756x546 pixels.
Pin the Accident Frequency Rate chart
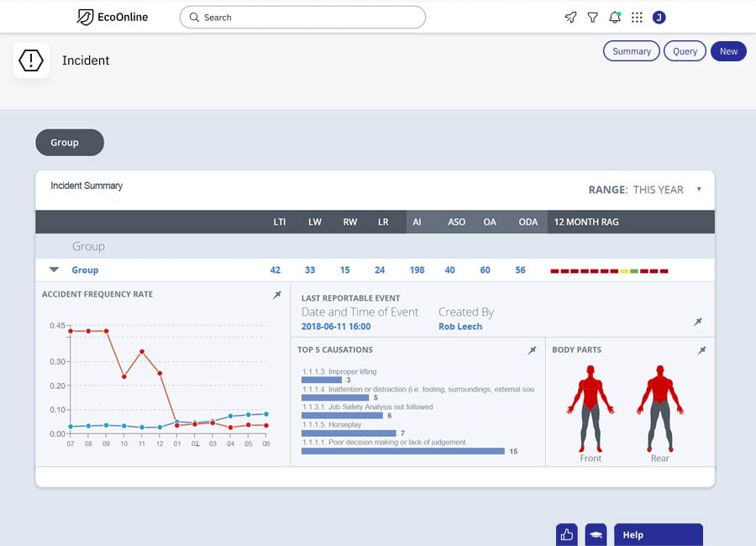pos(276,295)
